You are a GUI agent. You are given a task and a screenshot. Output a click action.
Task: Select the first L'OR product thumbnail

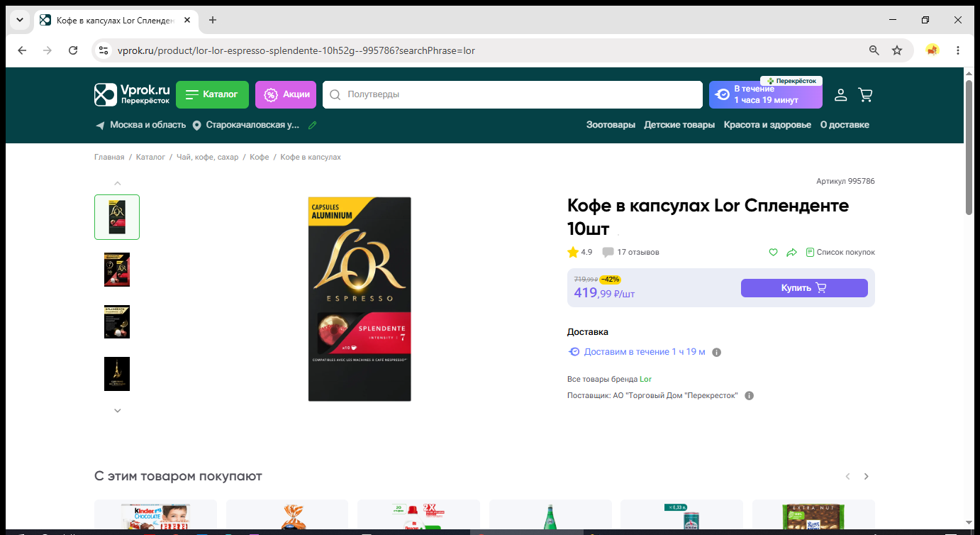[x=117, y=217]
